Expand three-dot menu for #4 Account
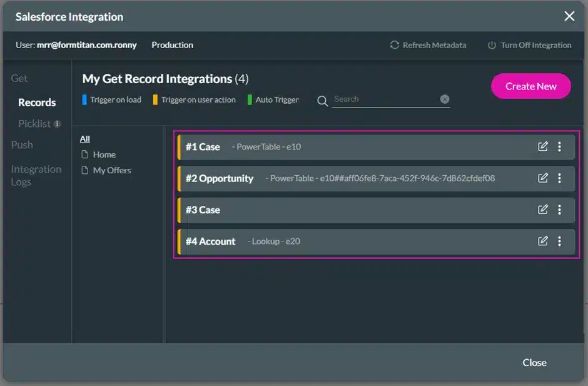Viewport: 588px width, 386px height. pos(559,241)
